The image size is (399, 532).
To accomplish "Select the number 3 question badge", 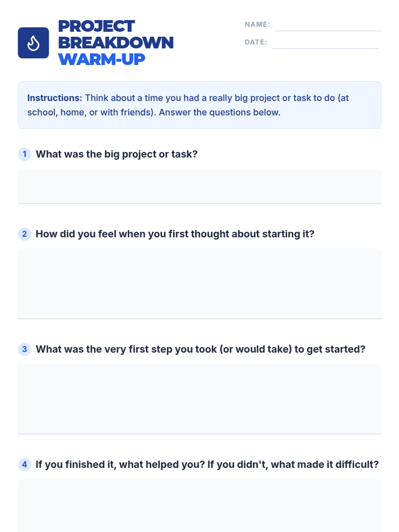I will 24,349.
